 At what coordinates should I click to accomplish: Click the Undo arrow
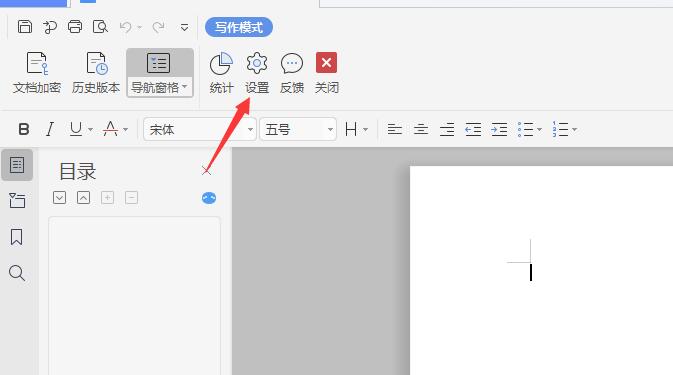125,27
